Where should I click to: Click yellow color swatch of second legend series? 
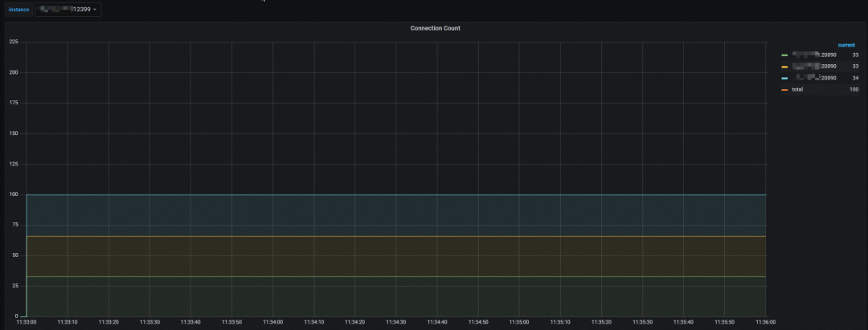(784, 67)
